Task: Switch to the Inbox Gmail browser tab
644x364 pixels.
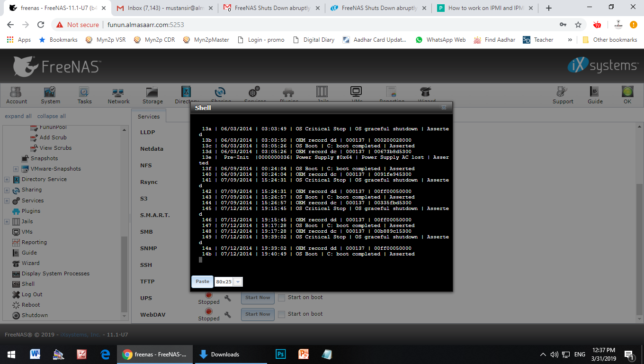Action: pyautogui.click(x=164, y=8)
